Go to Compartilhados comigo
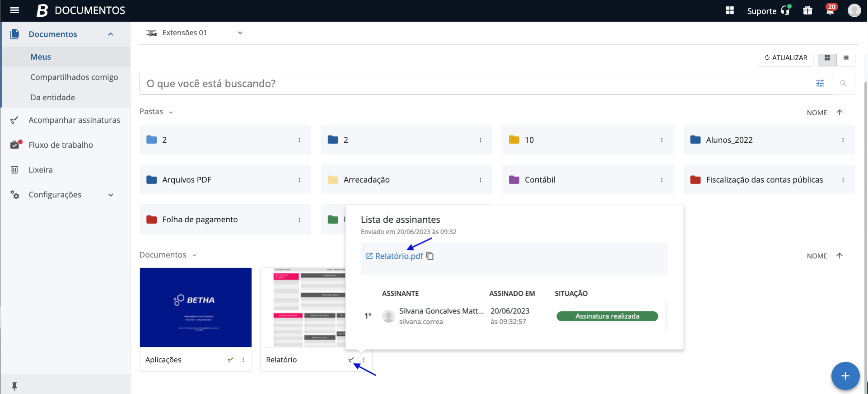This screenshot has height=394, width=868. coord(74,77)
